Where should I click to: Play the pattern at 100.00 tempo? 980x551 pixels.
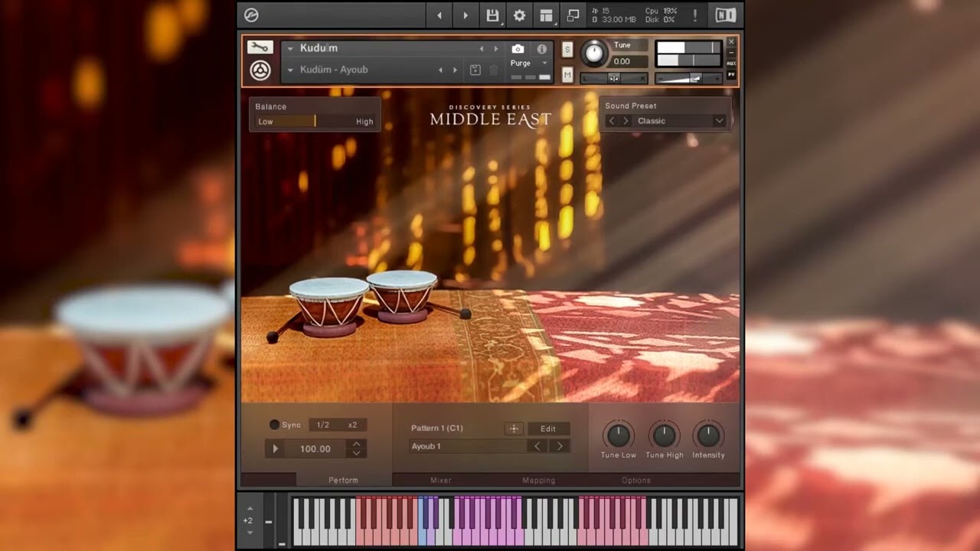click(x=276, y=448)
